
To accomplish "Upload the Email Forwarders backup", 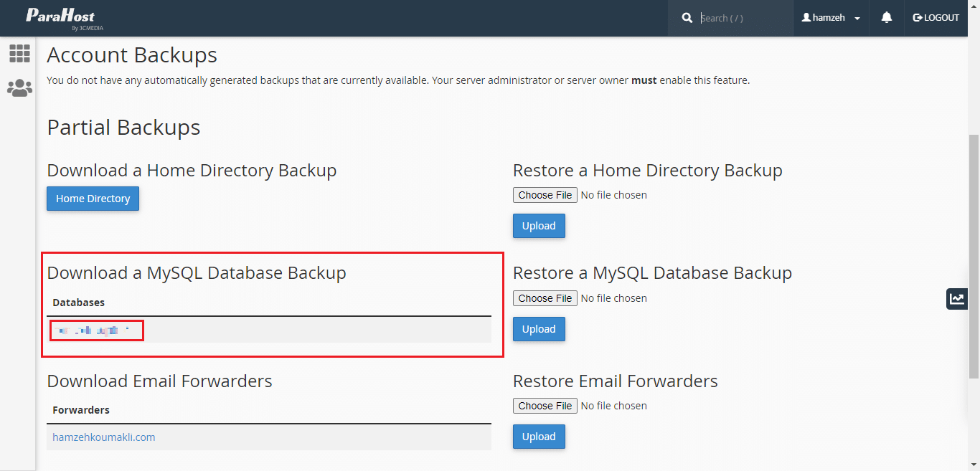I will pyautogui.click(x=539, y=437).
